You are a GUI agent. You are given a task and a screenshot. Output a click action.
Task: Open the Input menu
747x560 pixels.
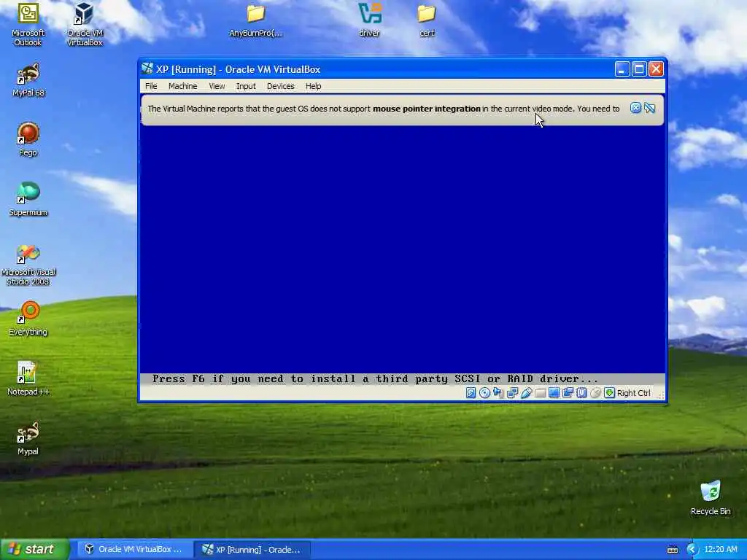(x=246, y=86)
